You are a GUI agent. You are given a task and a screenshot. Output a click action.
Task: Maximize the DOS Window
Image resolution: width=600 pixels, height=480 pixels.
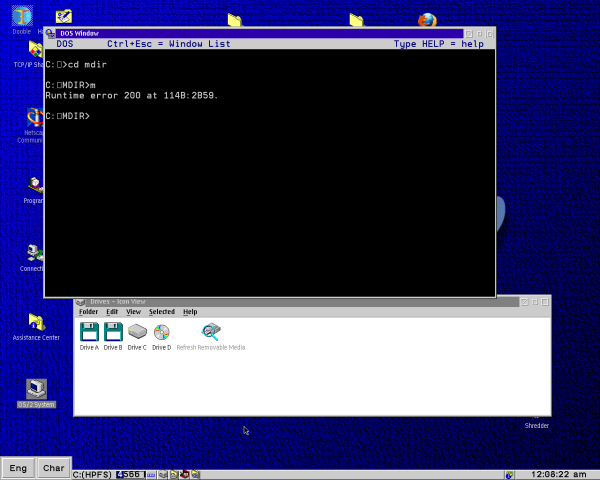coord(489,34)
